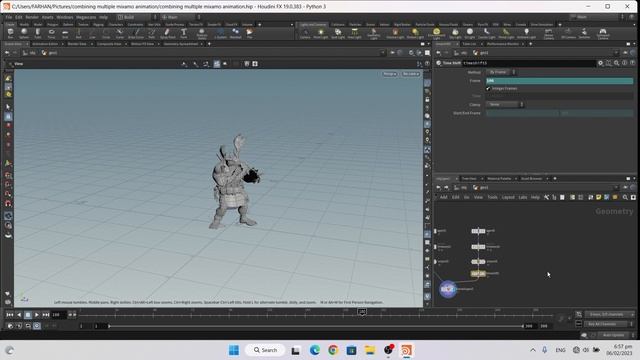The width and height of the screenshot is (640, 360).
Task: Toggle the pin on the parameter pane
Action: [626, 53]
